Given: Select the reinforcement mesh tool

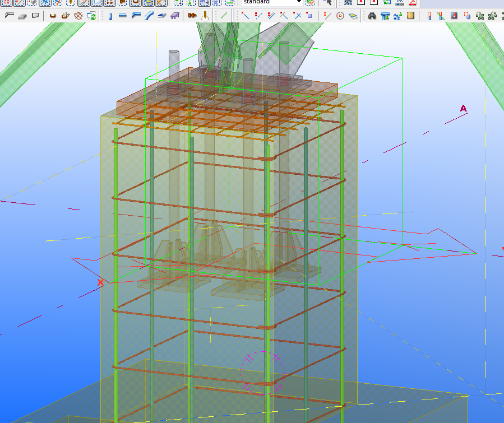Looking at the screenshot, I should pyautogui.click(x=78, y=16).
